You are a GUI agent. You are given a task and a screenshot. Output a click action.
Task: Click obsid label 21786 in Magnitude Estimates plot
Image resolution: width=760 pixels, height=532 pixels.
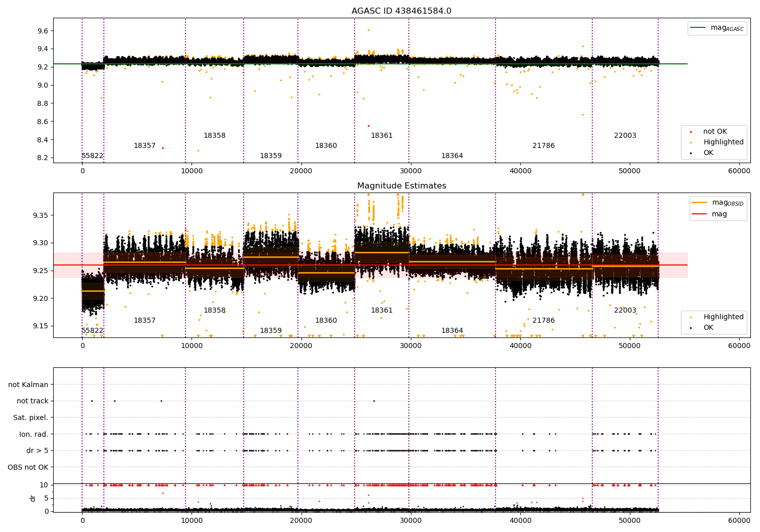pyautogui.click(x=544, y=321)
